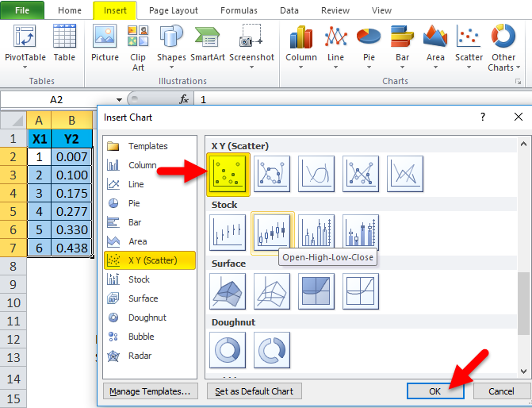Screen dimensions: 532x408
Task: Open Insert Chart dialog help
Action: 483,117
